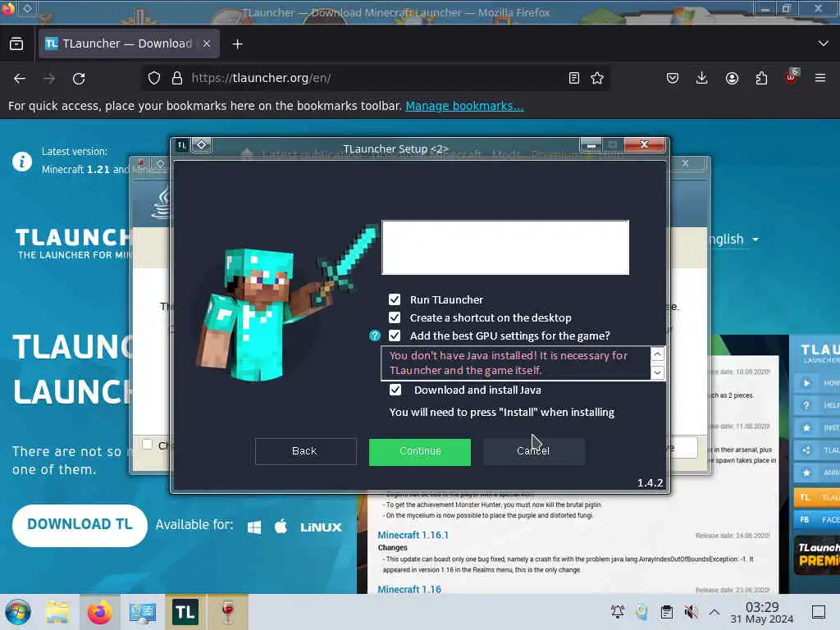
Task: Toggle Download and install Java checkbox
Action: pos(395,390)
